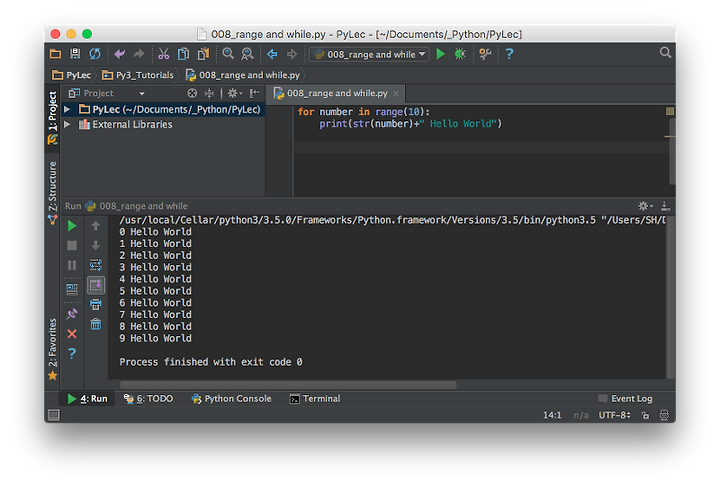The height and width of the screenshot is (486, 720).
Task: Collapse all with the project panel icon
Action: pos(209,93)
